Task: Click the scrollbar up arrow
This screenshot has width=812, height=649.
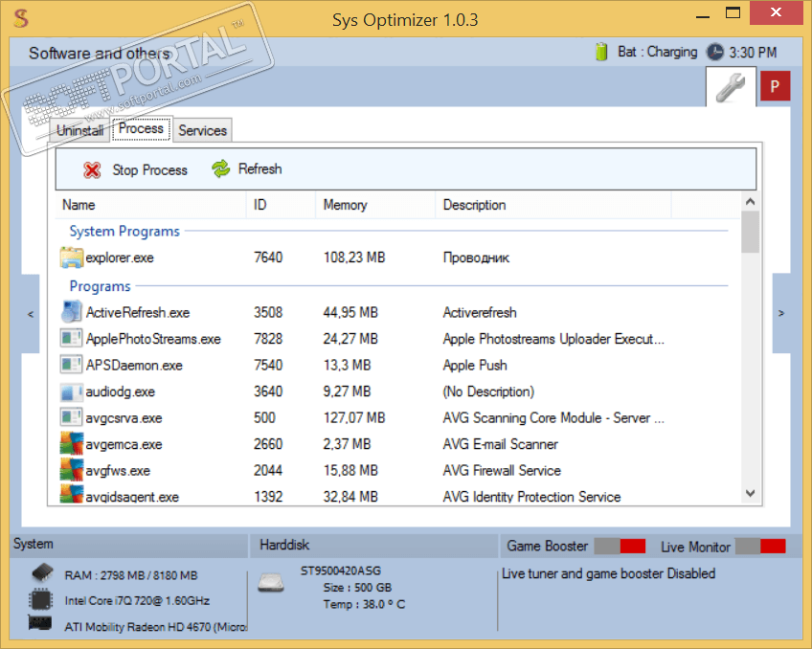Action: (751, 201)
